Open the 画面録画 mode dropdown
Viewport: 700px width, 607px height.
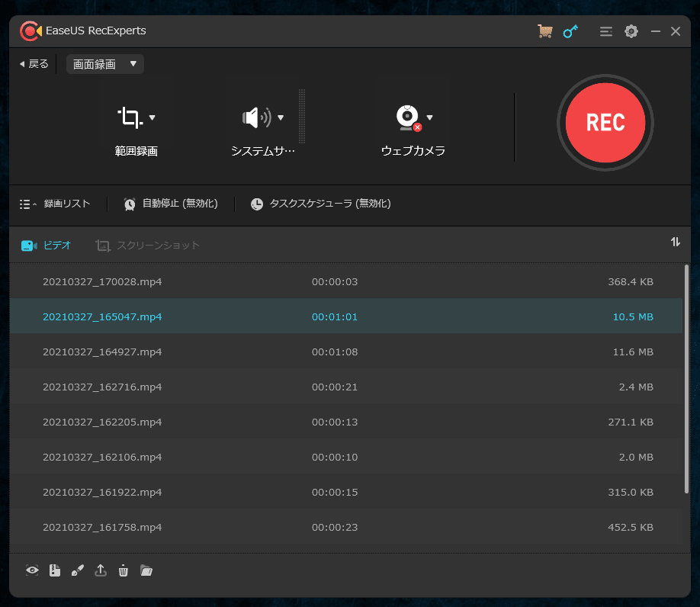coord(105,64)
